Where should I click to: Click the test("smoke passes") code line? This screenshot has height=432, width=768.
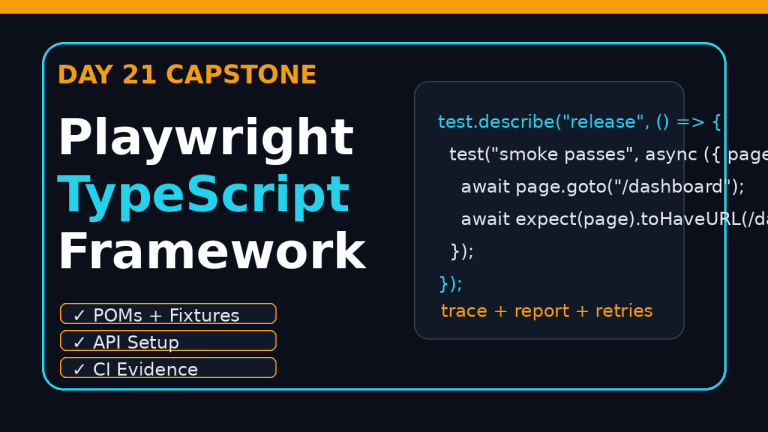point(608,154)
